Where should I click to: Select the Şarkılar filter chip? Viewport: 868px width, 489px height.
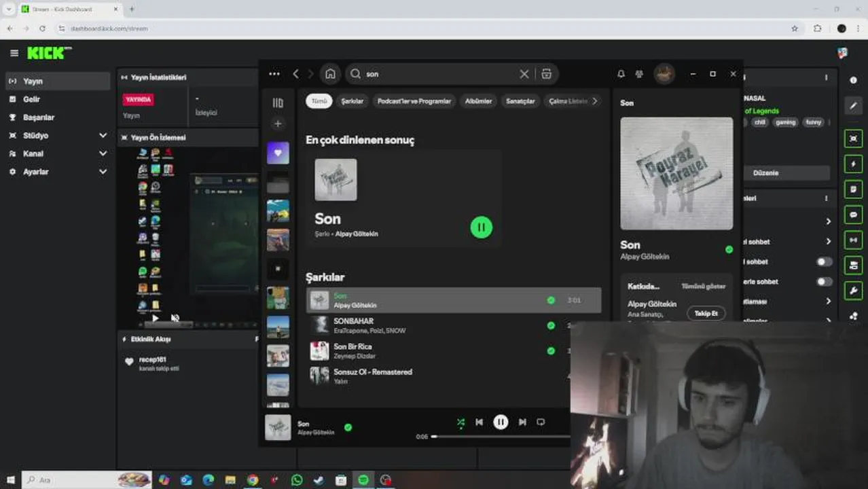[352, 101]
